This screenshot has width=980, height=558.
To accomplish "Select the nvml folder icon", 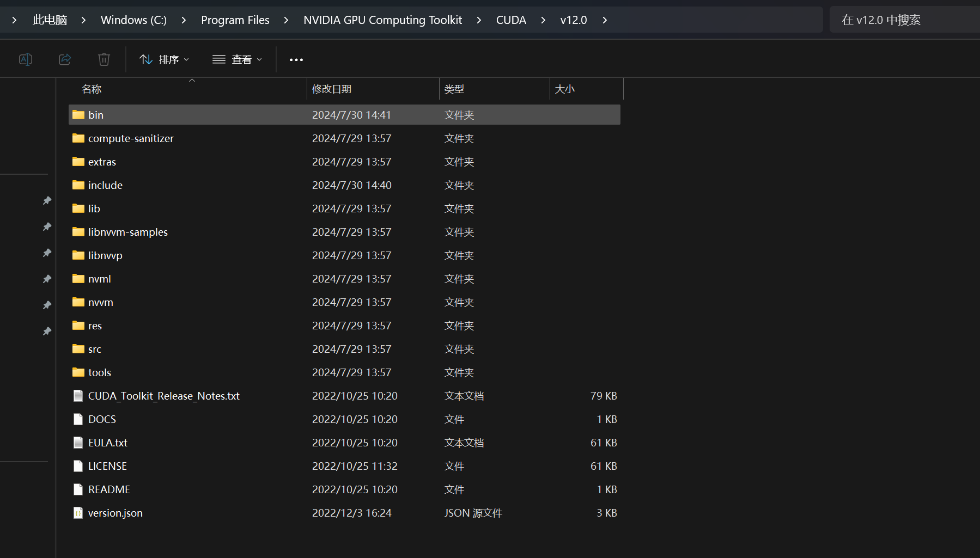I will [x=78, y=279].
